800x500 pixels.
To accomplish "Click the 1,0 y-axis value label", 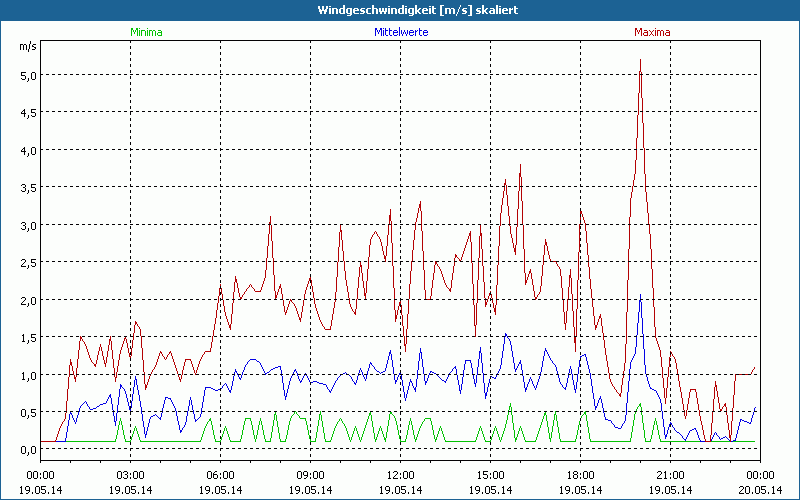I will pyautogui.click(x=27, y=375).
